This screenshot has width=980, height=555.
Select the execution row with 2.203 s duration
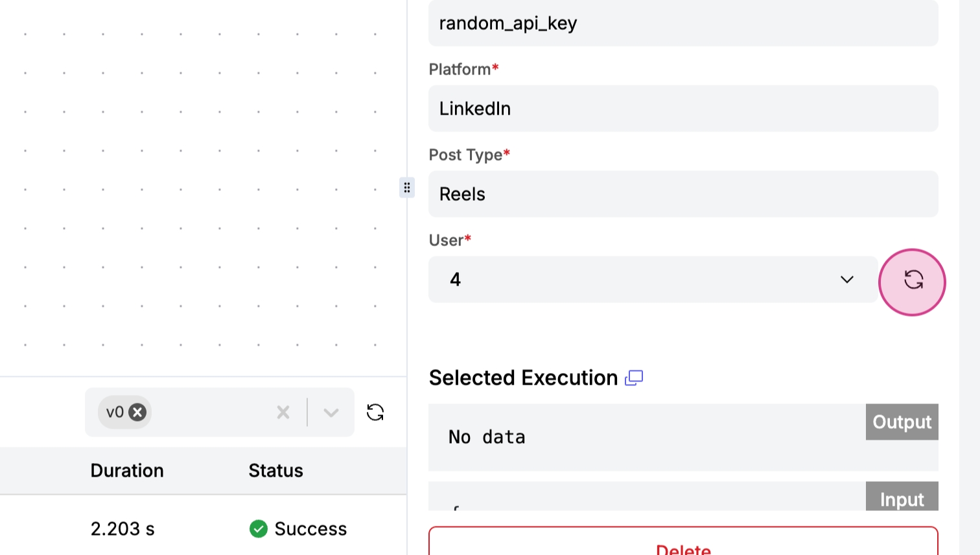point(123,529)
